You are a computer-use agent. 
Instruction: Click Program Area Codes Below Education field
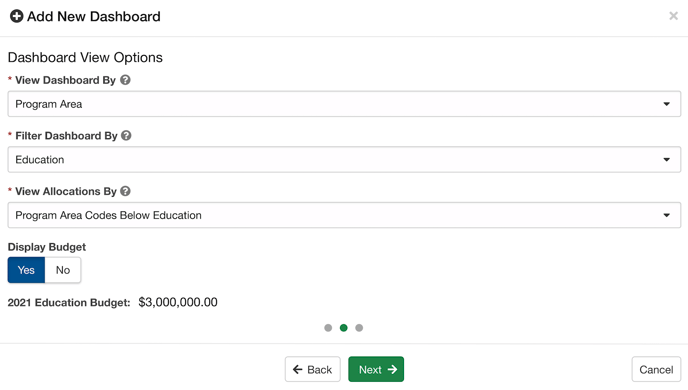click(344, 215)
